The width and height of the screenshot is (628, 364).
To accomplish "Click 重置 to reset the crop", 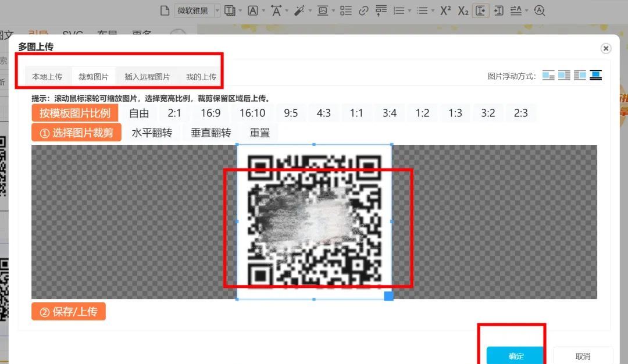I will 259,133.
